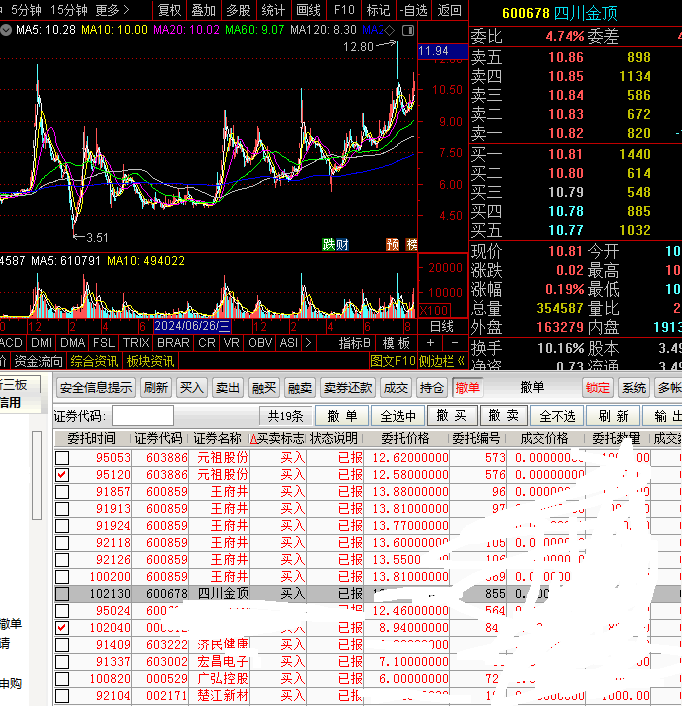Image resolution: width=682 pixels, height=706 pixels.
Task: Select the OBV indicator tab
Action: tap(260, 343)
